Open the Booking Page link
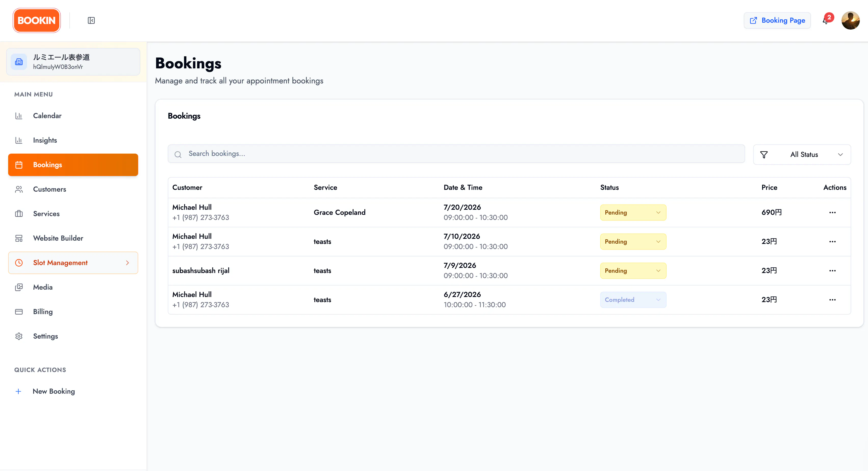 (777, 21)
